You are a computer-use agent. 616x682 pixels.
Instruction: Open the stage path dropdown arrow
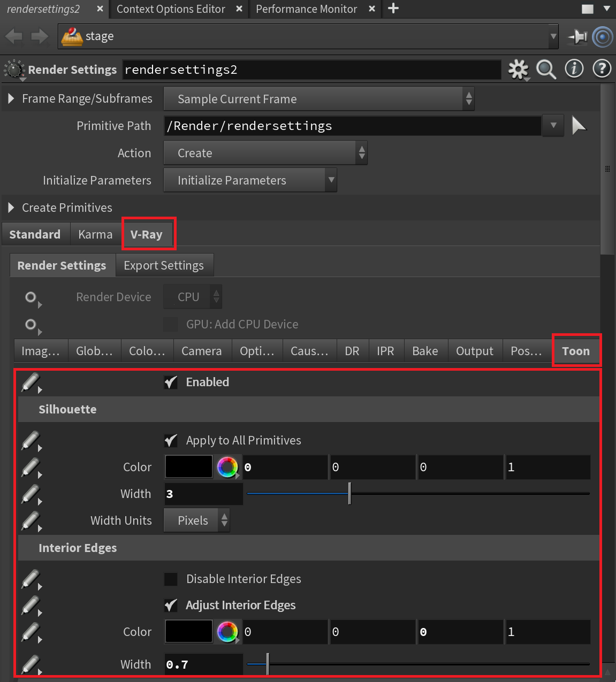click(x=553, y=37)
